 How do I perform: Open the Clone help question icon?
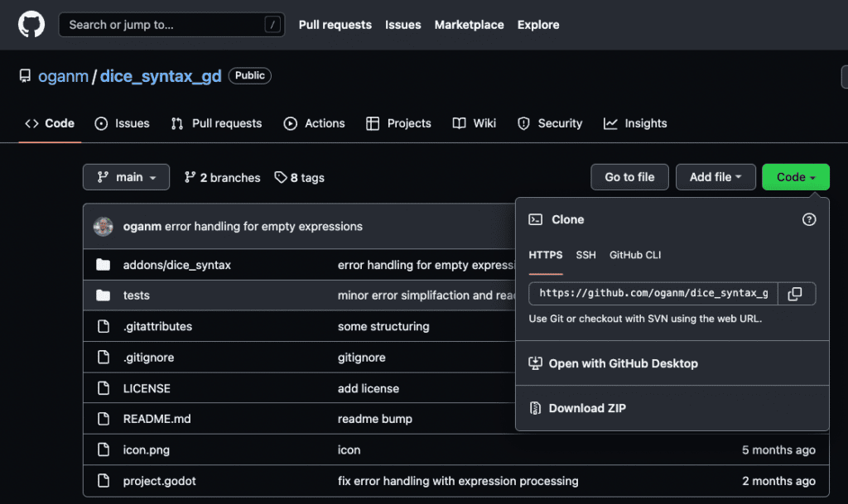click(x=808, y=219)
